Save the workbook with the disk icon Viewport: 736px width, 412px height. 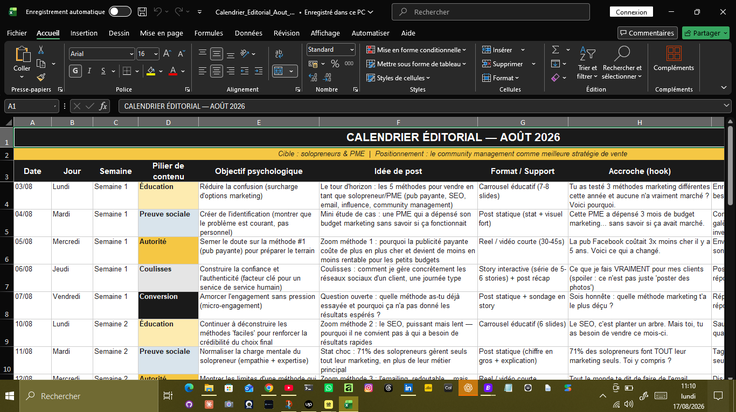tap(142, 12)
